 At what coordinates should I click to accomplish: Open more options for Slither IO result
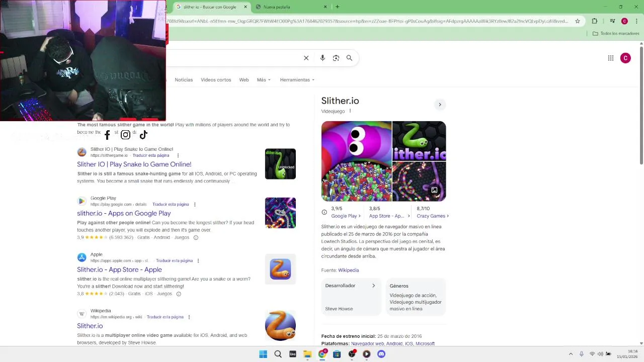point(178,155)
